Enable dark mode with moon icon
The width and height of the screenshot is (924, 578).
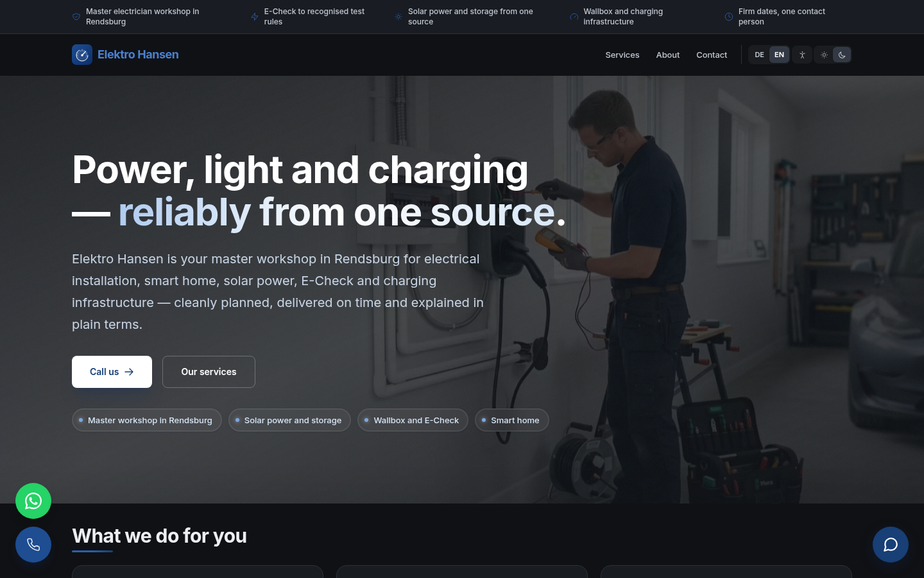[842, 55]
